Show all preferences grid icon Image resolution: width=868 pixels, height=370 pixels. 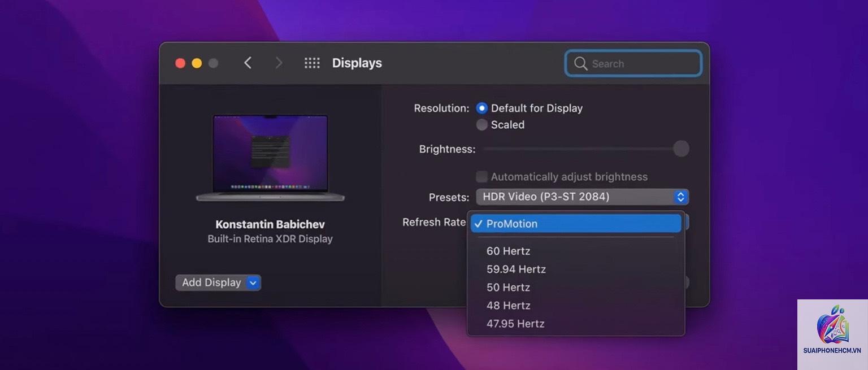tap(312, 63)
